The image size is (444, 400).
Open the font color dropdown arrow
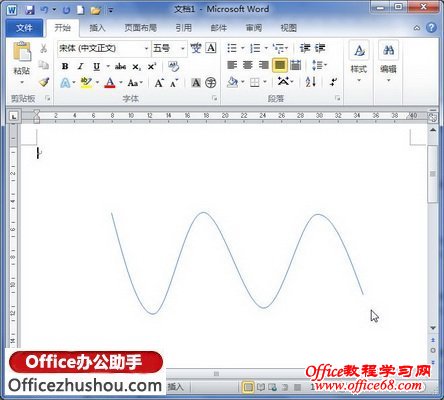[121, 82]
